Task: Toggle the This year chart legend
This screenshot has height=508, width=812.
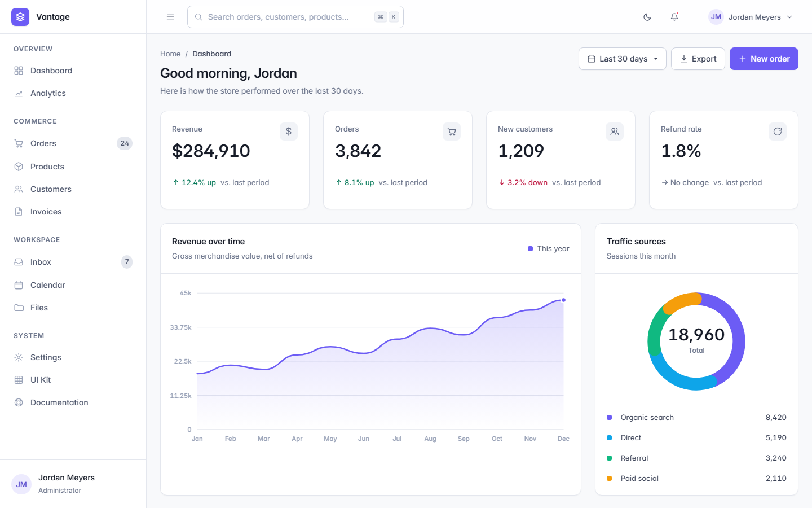Action: 549,248
